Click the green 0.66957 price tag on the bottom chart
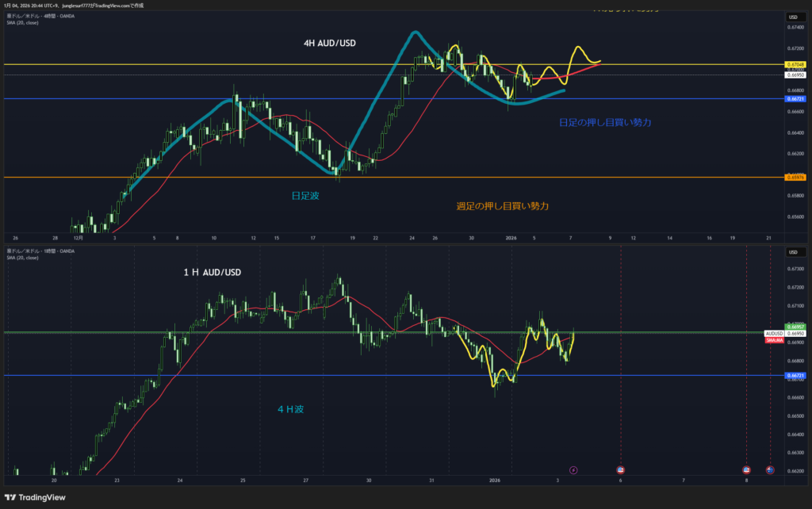The height and width of the screenshot is (509, 812). pyautogui.click(x=795, y=327)
